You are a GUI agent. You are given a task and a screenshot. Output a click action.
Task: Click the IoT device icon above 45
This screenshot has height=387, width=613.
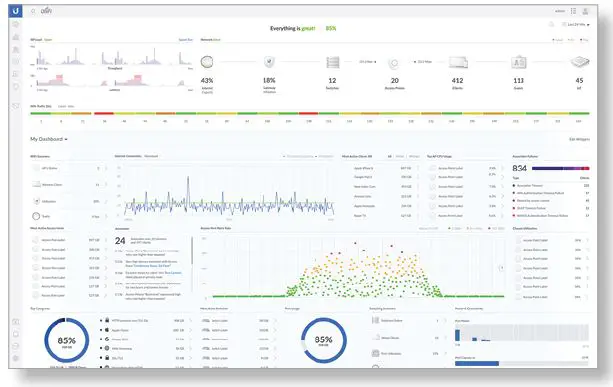[x=580, y=62]
